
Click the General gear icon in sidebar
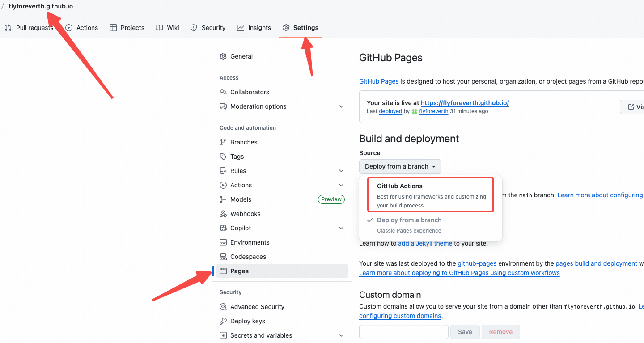[x=223, y=56]
